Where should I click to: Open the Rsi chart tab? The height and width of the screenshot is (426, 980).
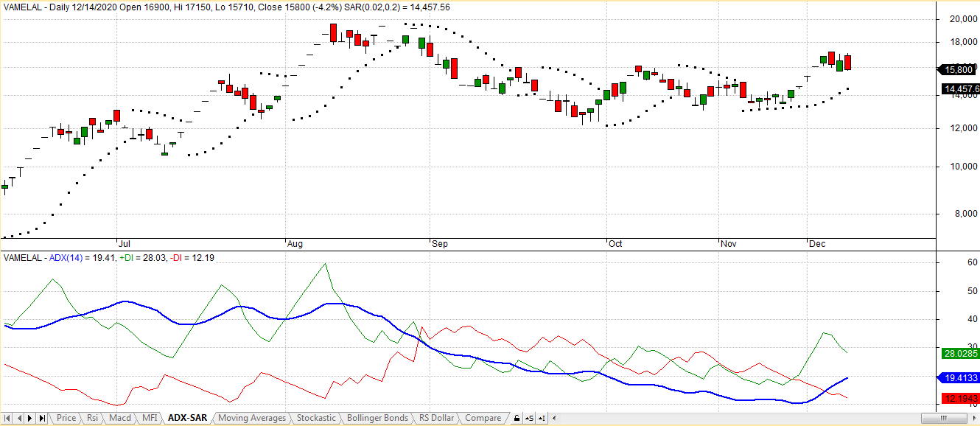coord(92,418)
